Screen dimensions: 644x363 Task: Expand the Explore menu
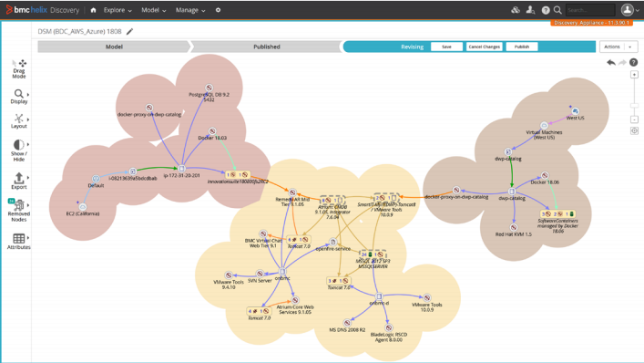pos(118,10)
